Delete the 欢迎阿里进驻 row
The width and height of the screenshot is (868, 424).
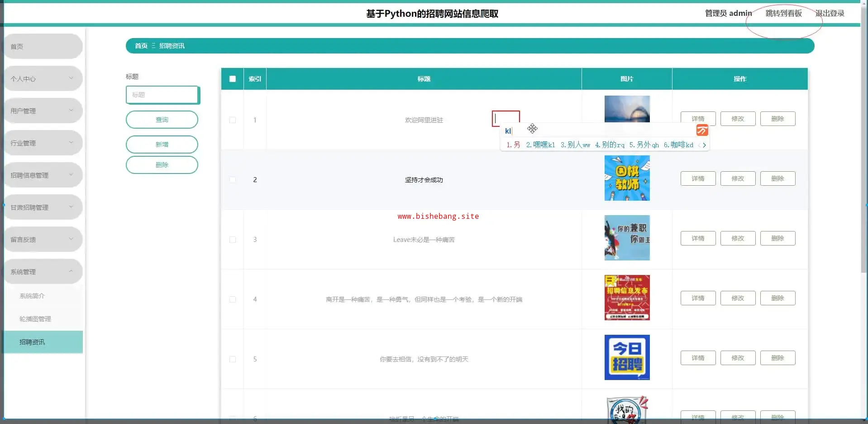pos(778,119)
